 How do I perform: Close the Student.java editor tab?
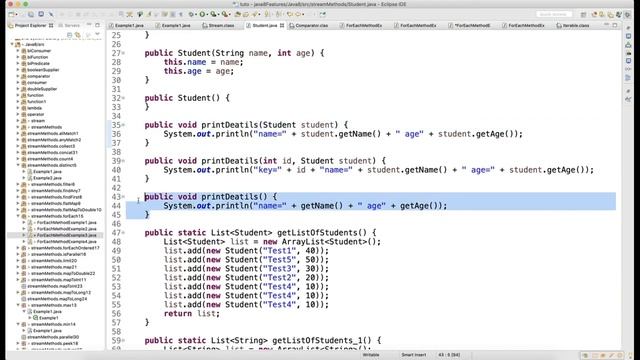coord(282,25)
